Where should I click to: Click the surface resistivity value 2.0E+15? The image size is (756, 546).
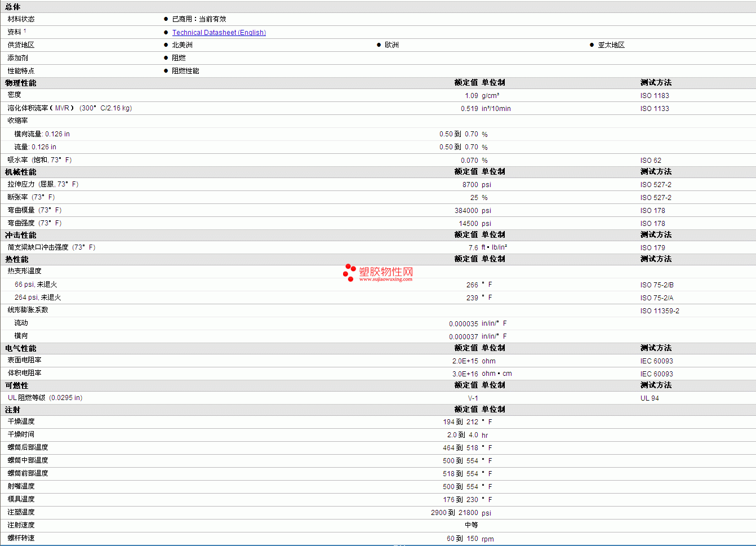click(465, 361)
